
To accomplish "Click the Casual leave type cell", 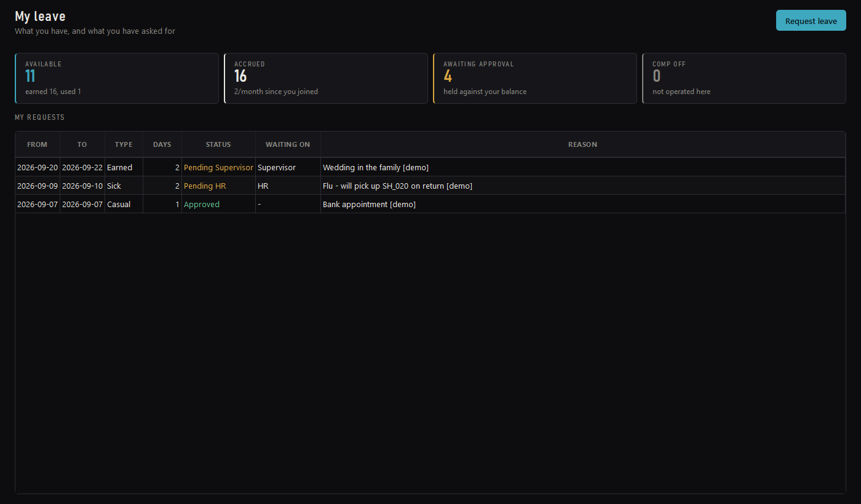I will (x=124, y=204).
